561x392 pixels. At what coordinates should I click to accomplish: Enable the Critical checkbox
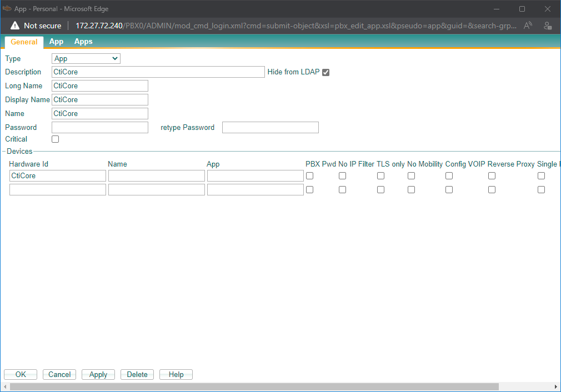click(56, 139)
